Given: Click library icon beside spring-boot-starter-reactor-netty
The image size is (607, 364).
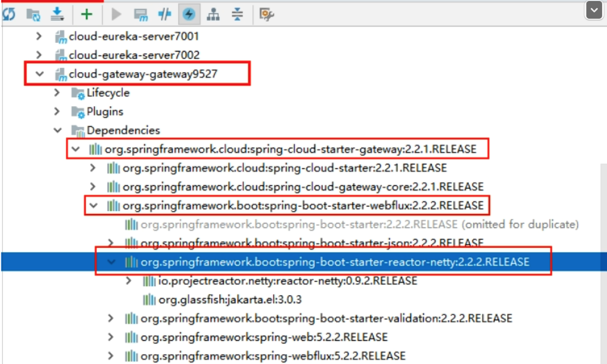Looking at the screenshot, I should (131, 262).
